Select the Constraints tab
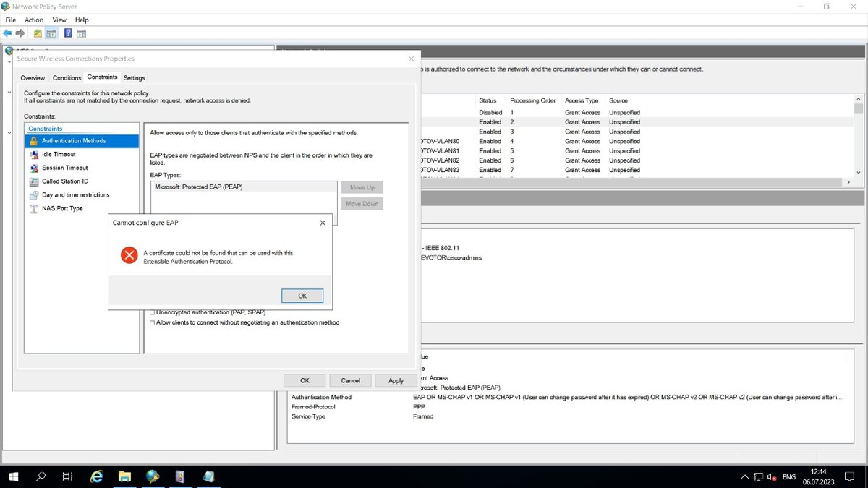 (102, 77)
